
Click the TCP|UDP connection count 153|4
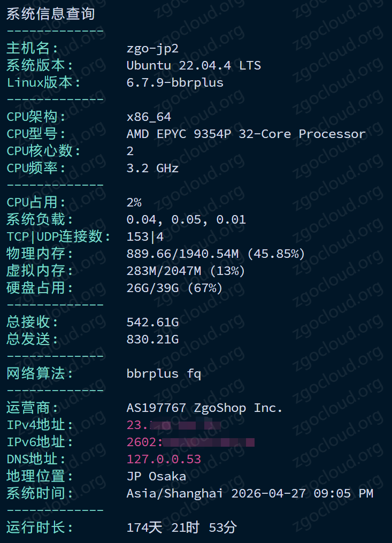[145, 237]
